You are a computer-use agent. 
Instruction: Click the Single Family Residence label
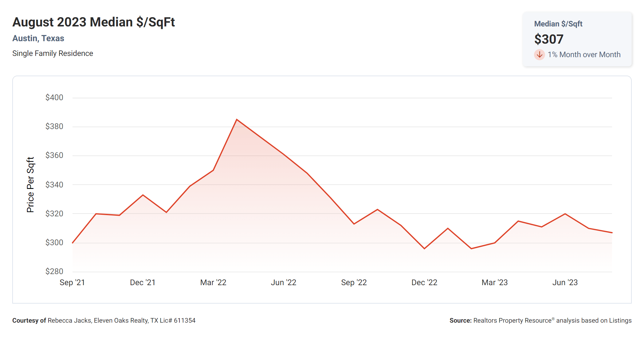pos(53,53)
